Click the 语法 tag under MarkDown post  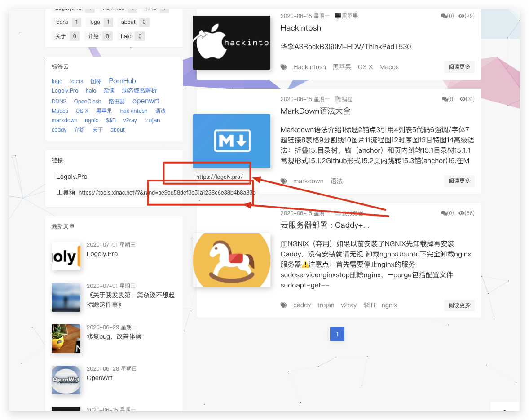tap(336, 181)
